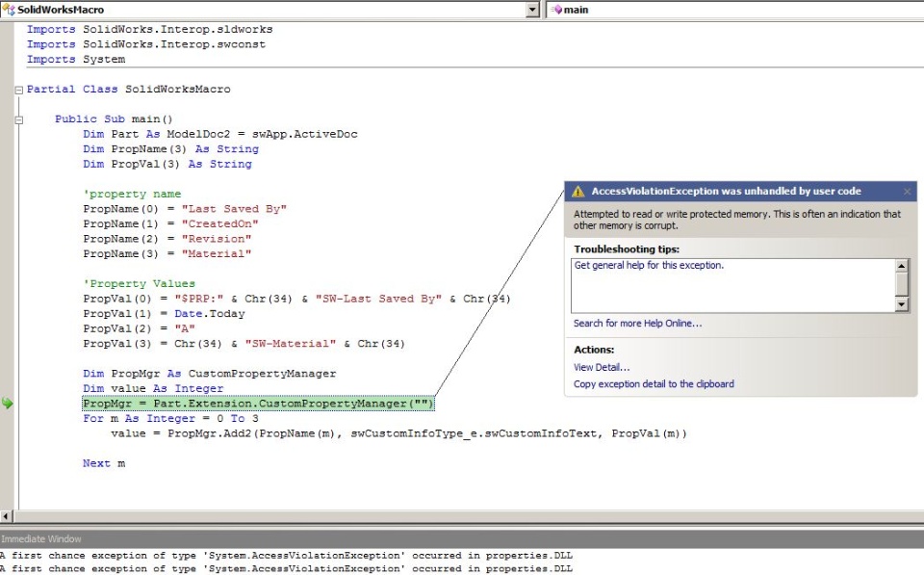Collapse the Public Sub main() block

(x=19, y=119)
